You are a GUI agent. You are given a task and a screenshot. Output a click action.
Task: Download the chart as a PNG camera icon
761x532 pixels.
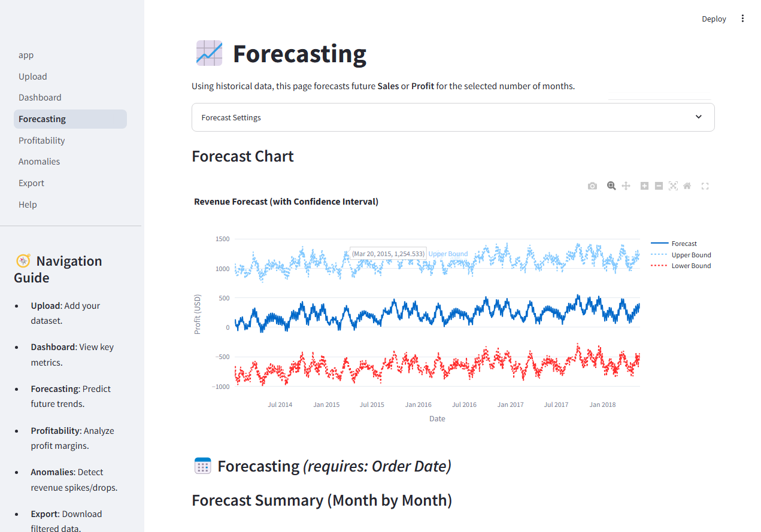(x=592, y=186)
